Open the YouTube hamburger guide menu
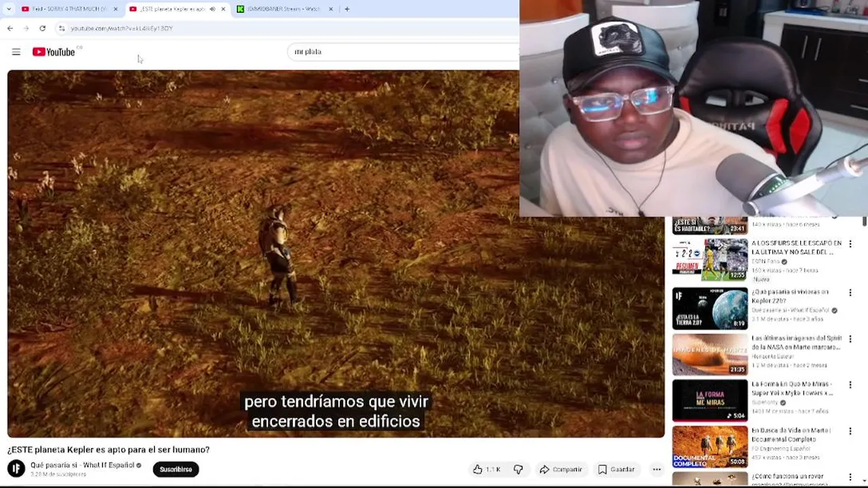This screenshot has width=868, height=488. coord(16,52)
